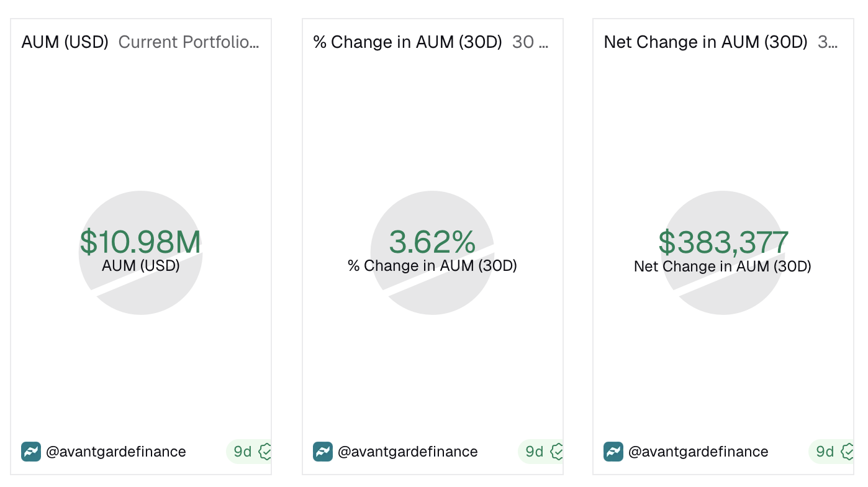The height and width of the screenshot is (487, 868).
Task: Open @avantgardefinance profile from AUM (USD) card
Action: click(x=115, y=452)
